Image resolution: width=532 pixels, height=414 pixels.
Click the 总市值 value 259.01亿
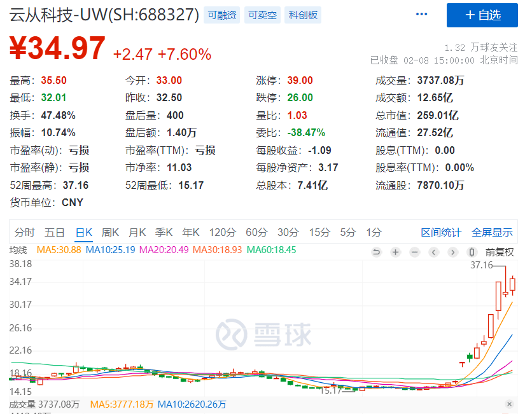click(x=438, y=115)
